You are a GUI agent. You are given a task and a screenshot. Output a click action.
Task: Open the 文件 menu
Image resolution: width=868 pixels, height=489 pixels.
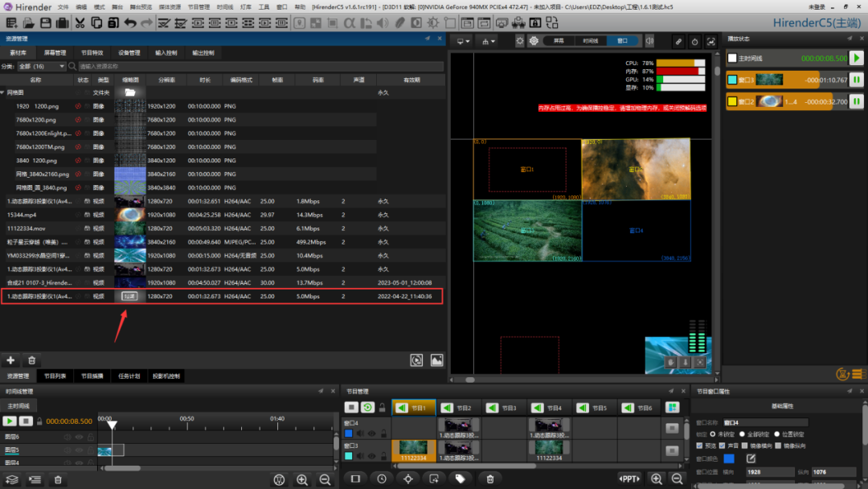(x=63, y=7)
